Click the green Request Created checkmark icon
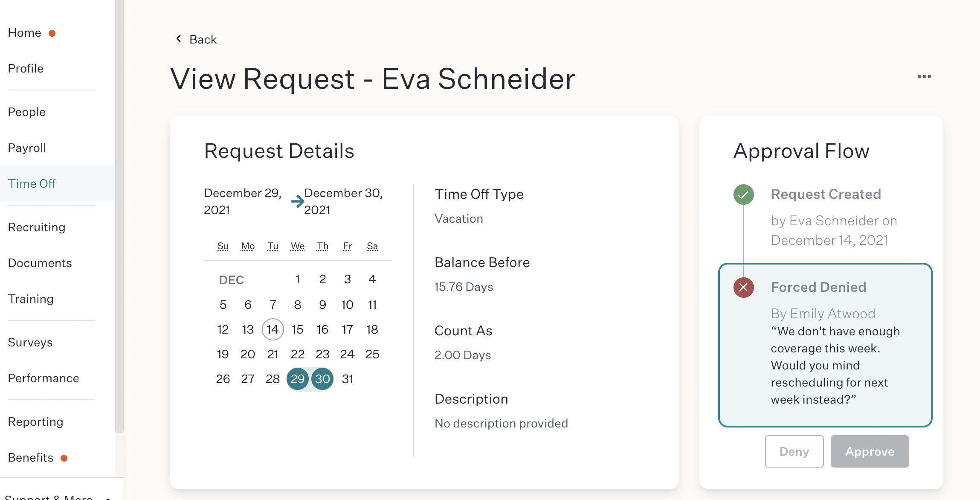Screen dimensions: 980x500 [x=743, y=195]
